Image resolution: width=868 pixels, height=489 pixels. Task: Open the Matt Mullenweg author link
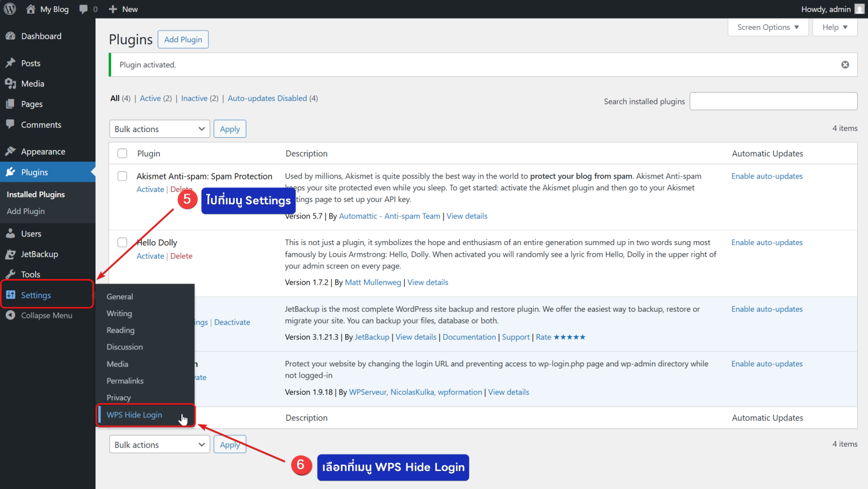pyautogui.click(x=373, y=282)
